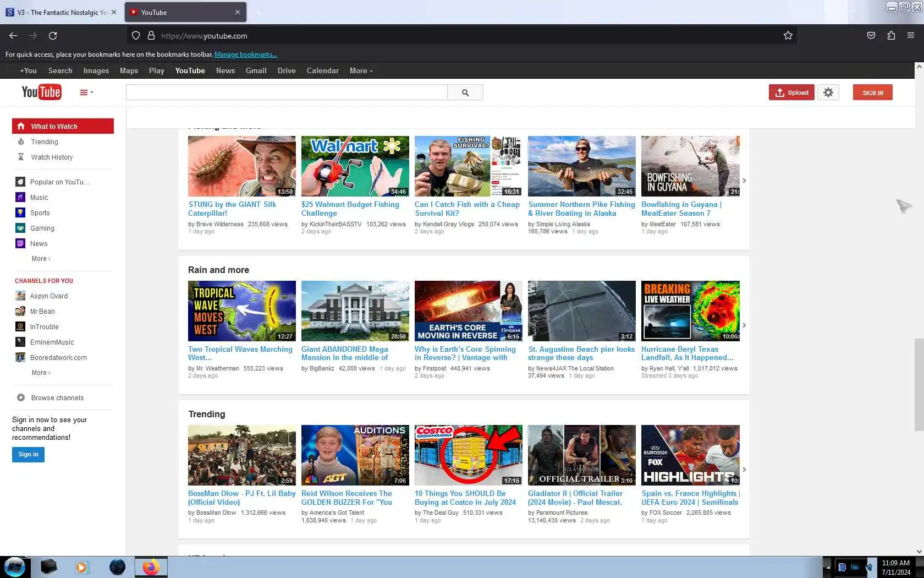
Task: Expand More under best of YouTube list
Action: pos(41,259)
